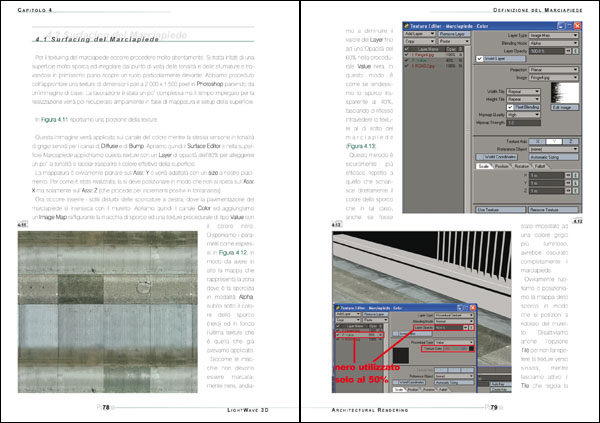Select the ROAD2.jpg layer row

[x=434, y=66]
